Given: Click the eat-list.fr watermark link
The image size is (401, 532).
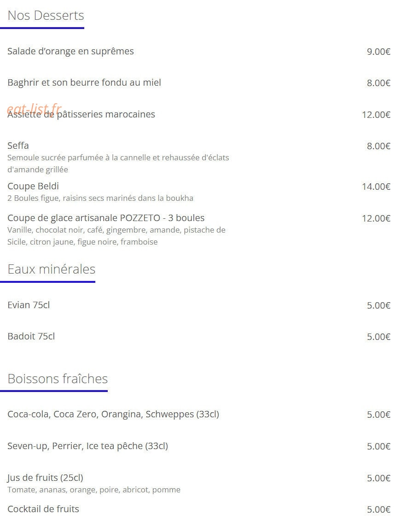Looking at the screenshot, I should coord(34,109).
